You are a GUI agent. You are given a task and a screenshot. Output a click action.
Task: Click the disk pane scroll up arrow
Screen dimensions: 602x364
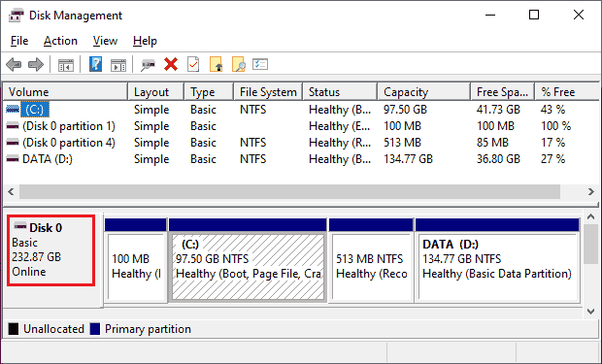click(x=591, y=216)
